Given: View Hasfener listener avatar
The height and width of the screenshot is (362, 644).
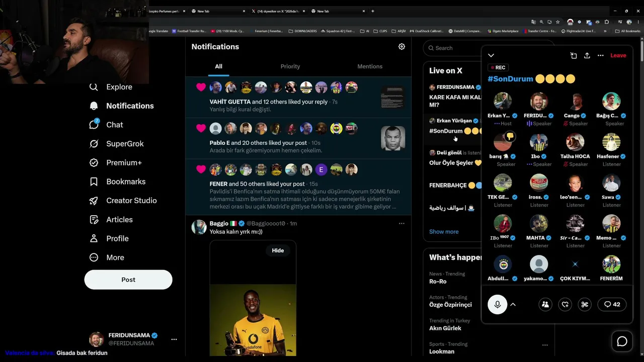Looking at the screenshot, I should point(611,142).
